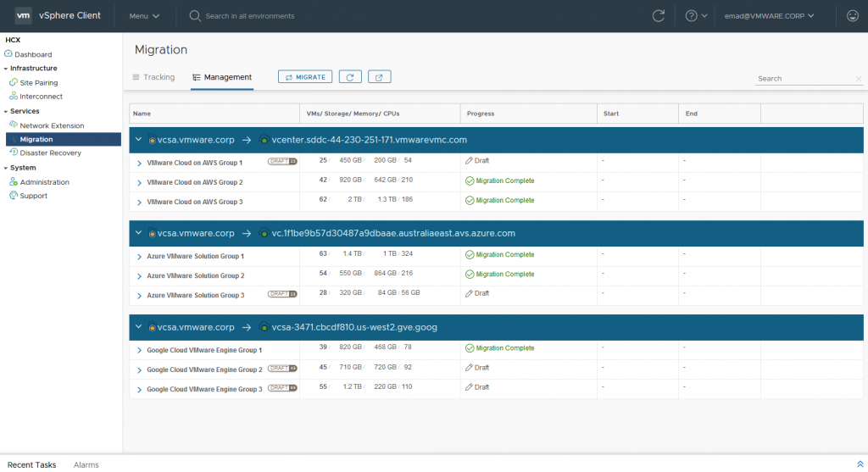Screen dimensions: 868x472
Task: Click the destination vCenter icon for us-west2.gve.goog
Action: (x=264, y=328)
